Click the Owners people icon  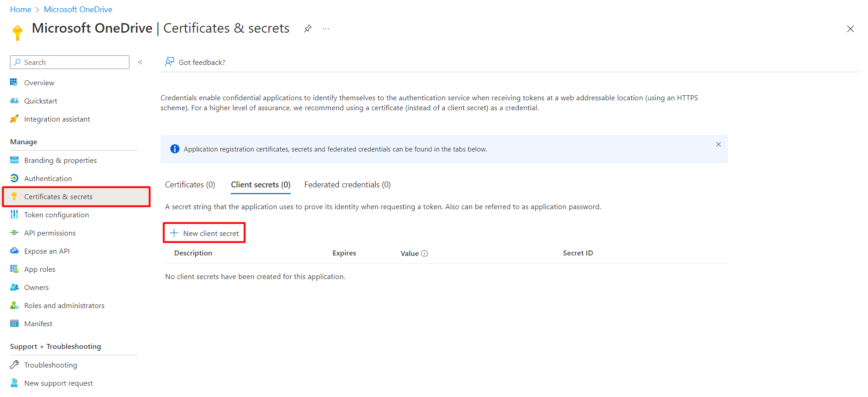coord(14,287)
